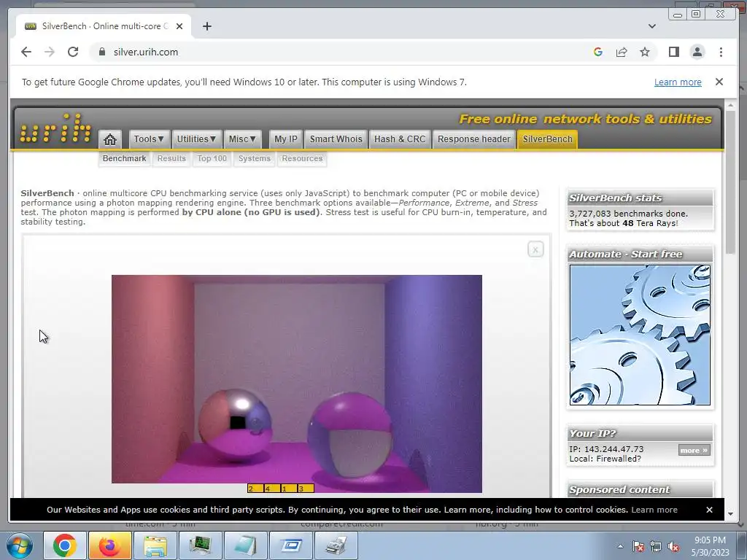This screenshot has height=560, width=747.
Task: Open Smart Whois tool
Action: tap(336, 139)
